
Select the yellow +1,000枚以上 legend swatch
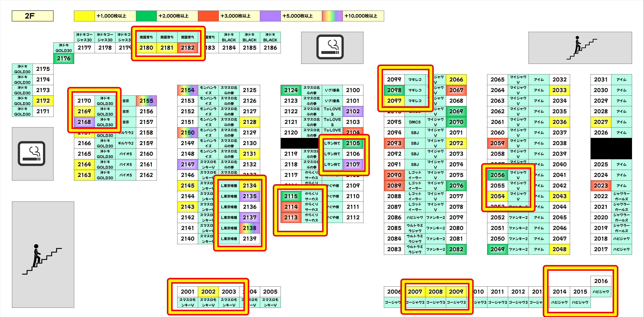pyautogui.click(x=84, y=16)
